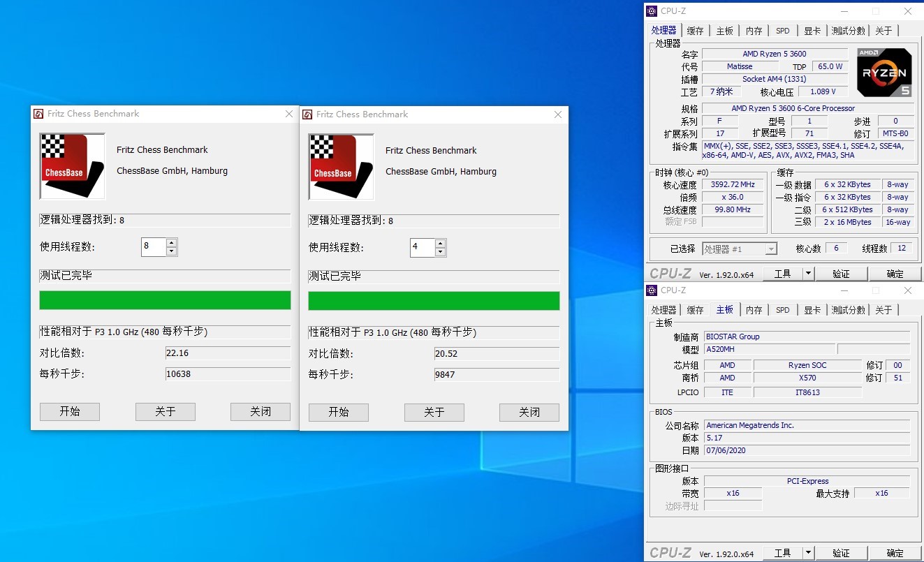The height and width of the screenshot is (562, 924).
Task: Select 主板 tab in lower CPU-Z
Action: [724, 309]
